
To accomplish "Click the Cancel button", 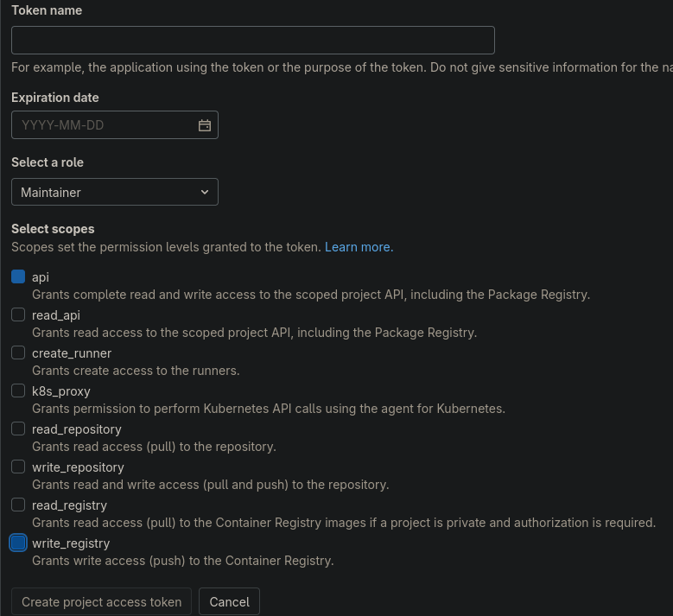I will point(229,602).
